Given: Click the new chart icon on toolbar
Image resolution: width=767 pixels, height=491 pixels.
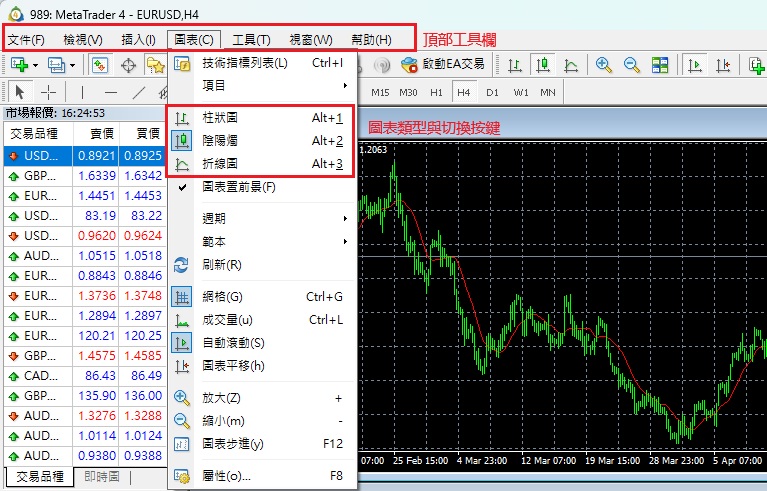Looking at the screenshot, I should [x=19, y=65].
